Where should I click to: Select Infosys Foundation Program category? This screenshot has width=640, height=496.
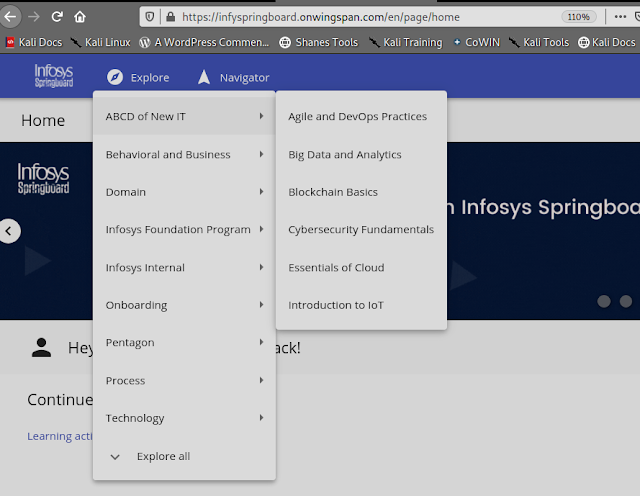pos(184,229)
